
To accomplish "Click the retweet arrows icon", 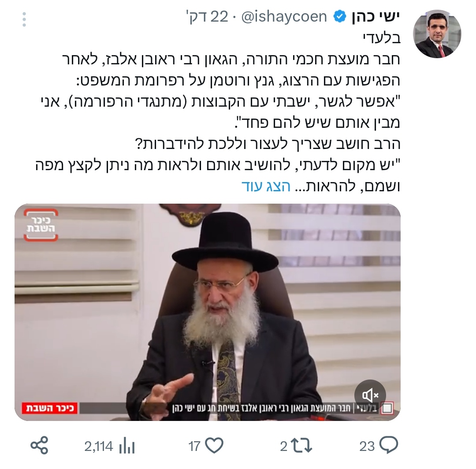I will (x=301, y=446).
